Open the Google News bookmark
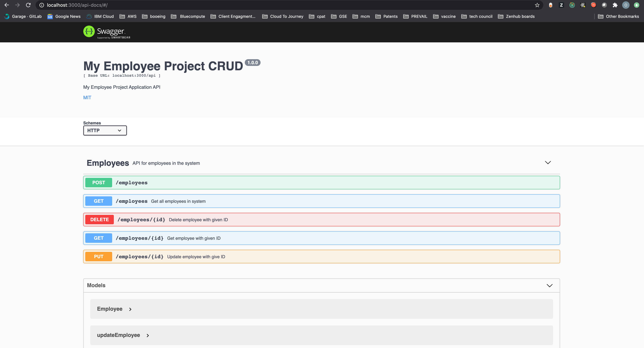 point(64,16)
